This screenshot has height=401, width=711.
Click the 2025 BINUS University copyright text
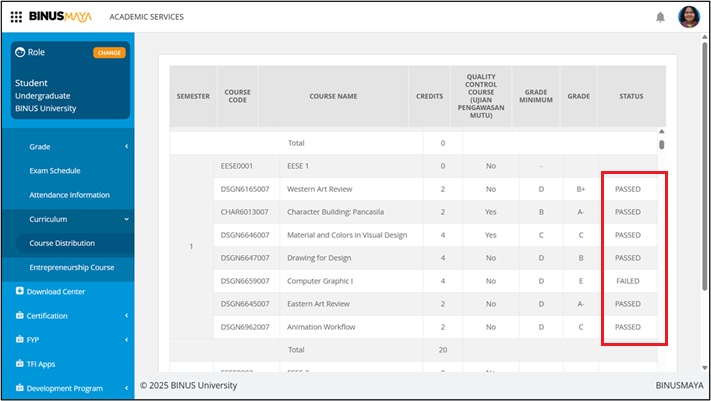[x=189, y=385]
